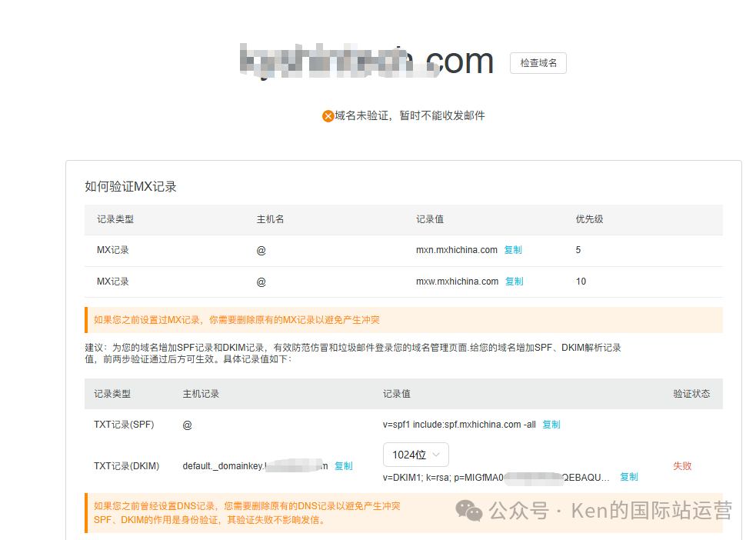Click the 主机名 column header
756x540 pixels.
point(270,219)
